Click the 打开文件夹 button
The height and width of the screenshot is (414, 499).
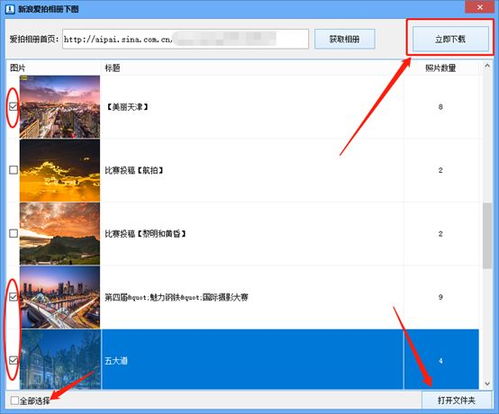click(x=456, y=400)
